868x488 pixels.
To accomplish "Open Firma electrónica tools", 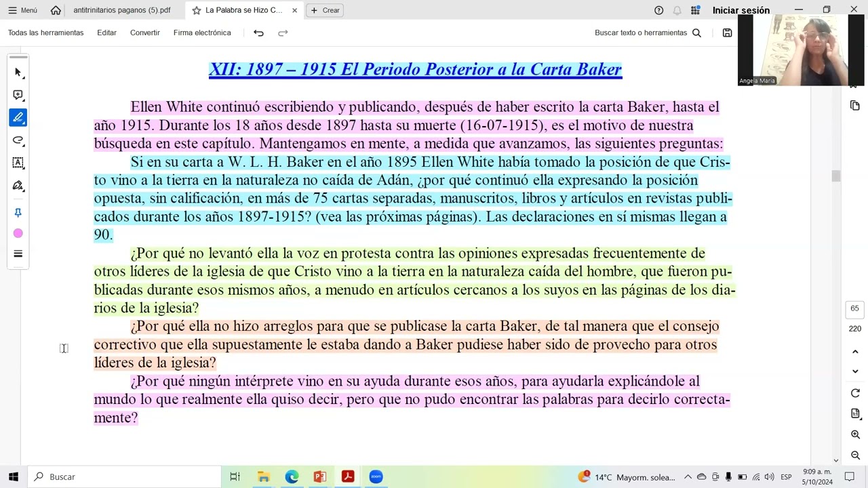I will coord(202,33).
